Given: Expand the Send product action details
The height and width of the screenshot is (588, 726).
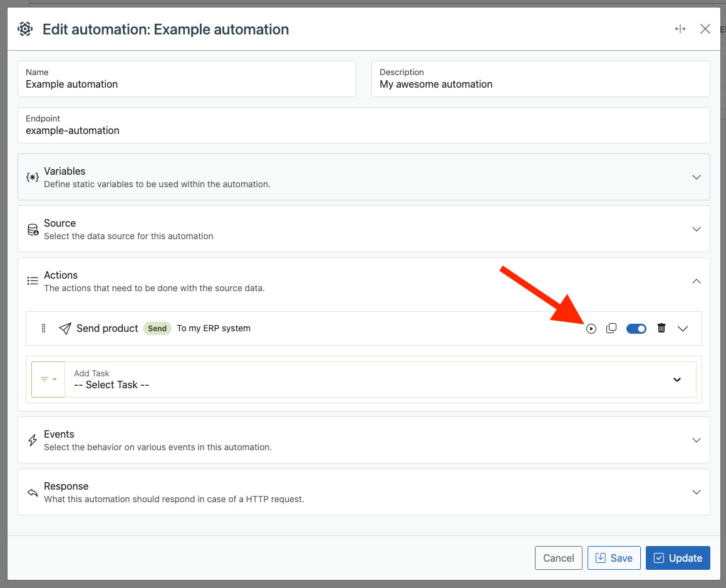Looking at the screenshot, I should pyautogui.click(x=683, y=329).
